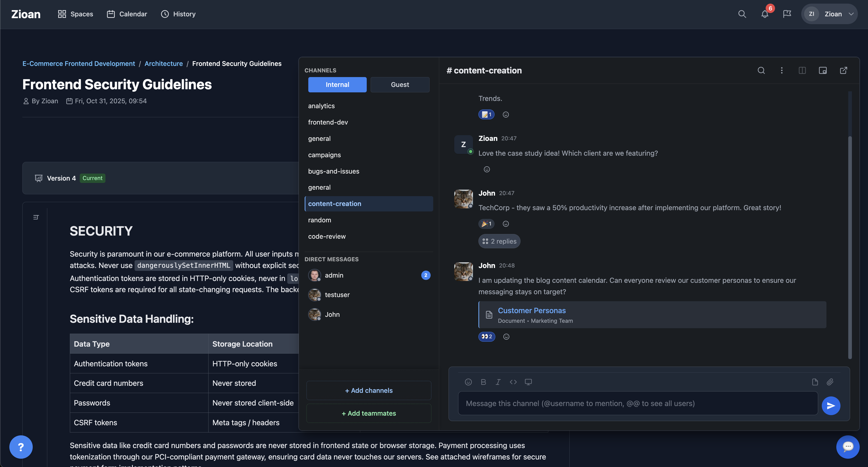The width and height of the screenshot is (868, 467).
Task: Open chat in new window icon
Action: (x=843, y=70)
